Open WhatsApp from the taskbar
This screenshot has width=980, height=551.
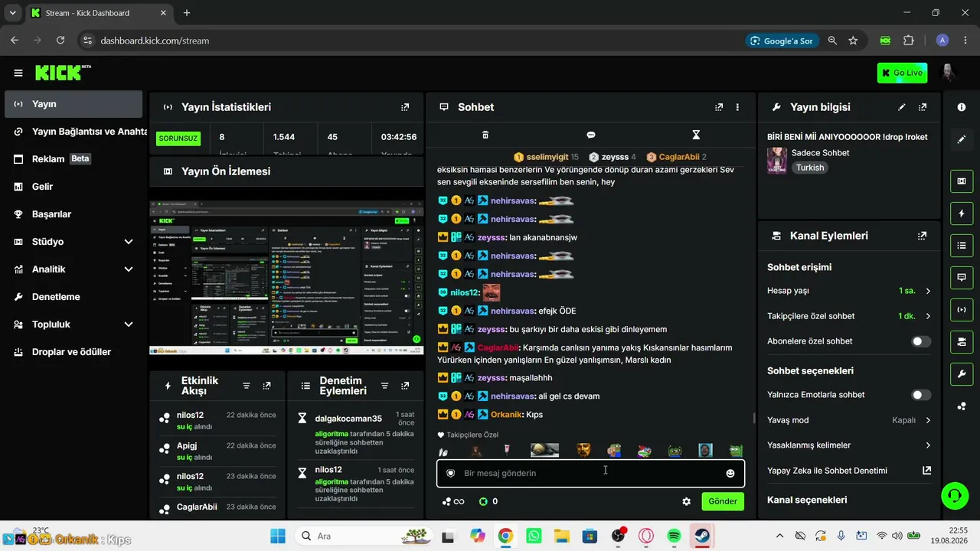534,536
